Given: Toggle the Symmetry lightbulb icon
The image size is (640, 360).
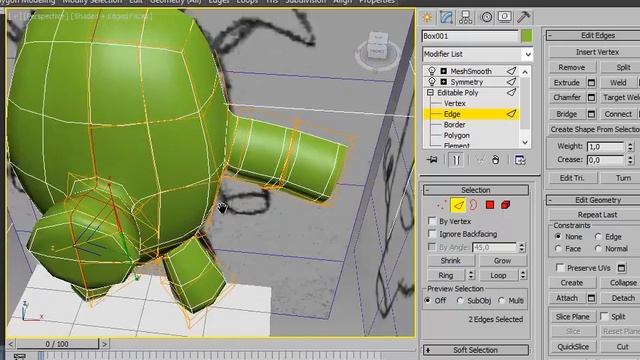Looking at the screenshot, I should click(432, 82).
